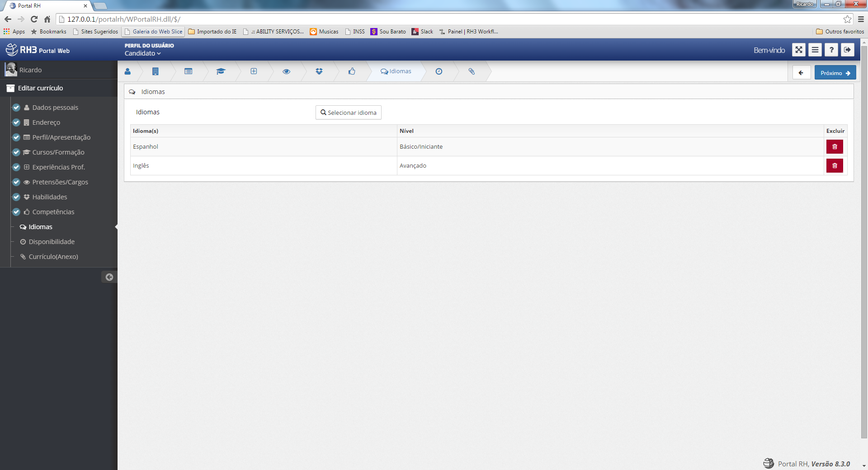Open Chrome hamburger menu
Viewport: 868px width, 470px height.
tap(861, 19)
